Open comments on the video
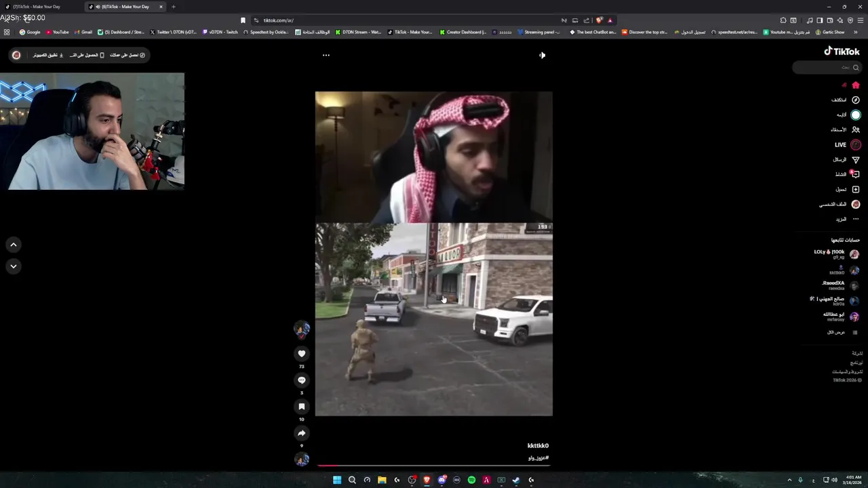868x488 pixels. click(302, 380)
